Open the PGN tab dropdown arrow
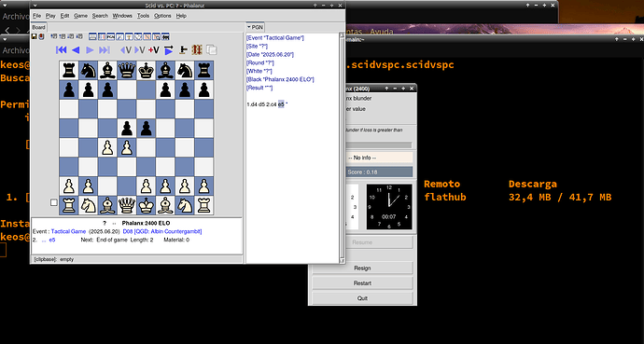 pos(249,27)
